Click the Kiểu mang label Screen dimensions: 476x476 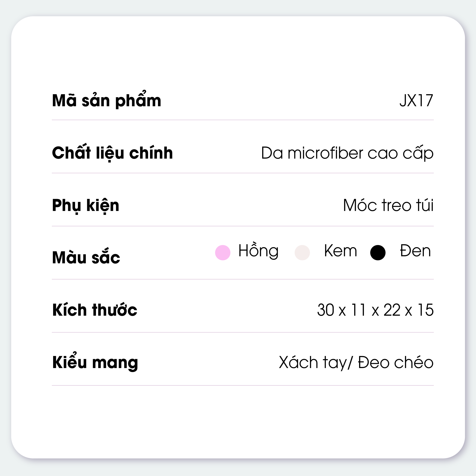(95, 362)
